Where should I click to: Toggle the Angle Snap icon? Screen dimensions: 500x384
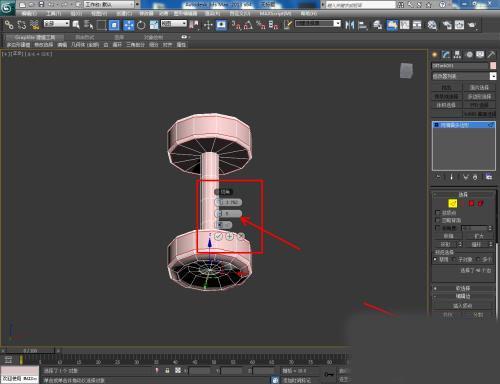point(248,25)
